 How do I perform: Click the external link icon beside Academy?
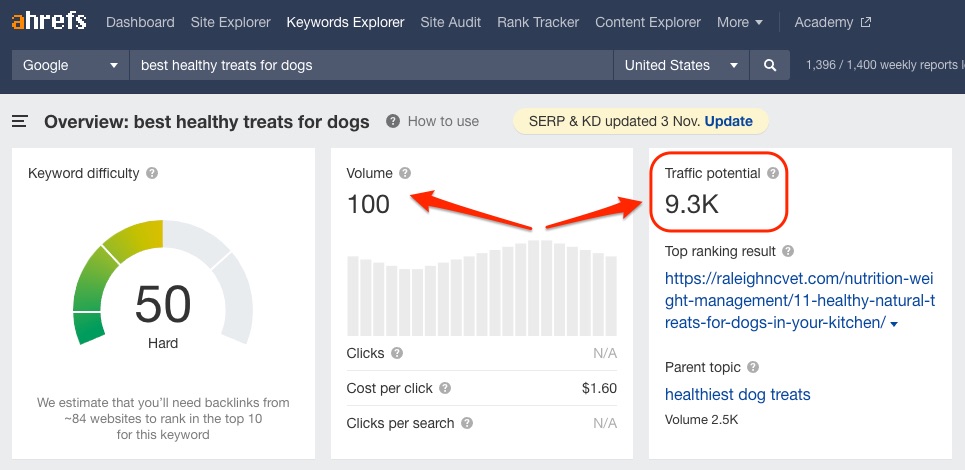[866, 23]
